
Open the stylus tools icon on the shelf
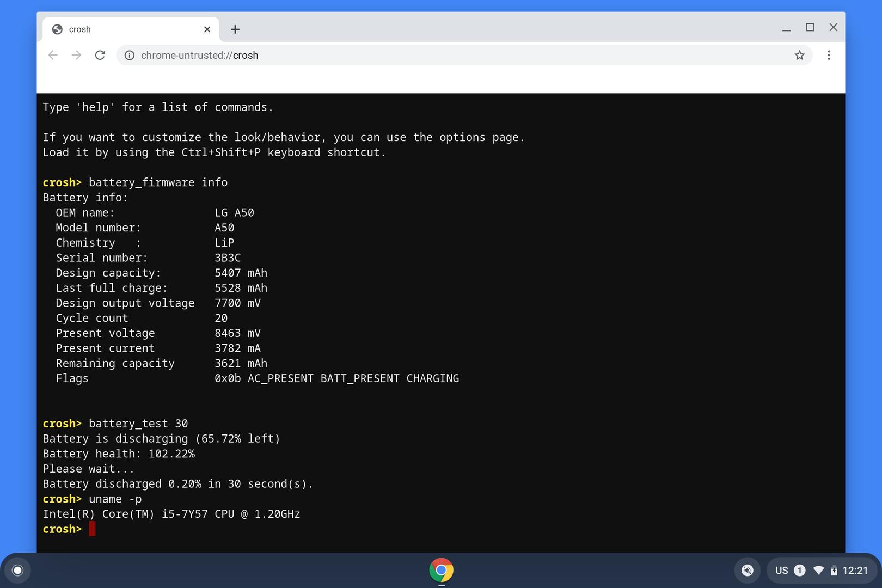748,570
